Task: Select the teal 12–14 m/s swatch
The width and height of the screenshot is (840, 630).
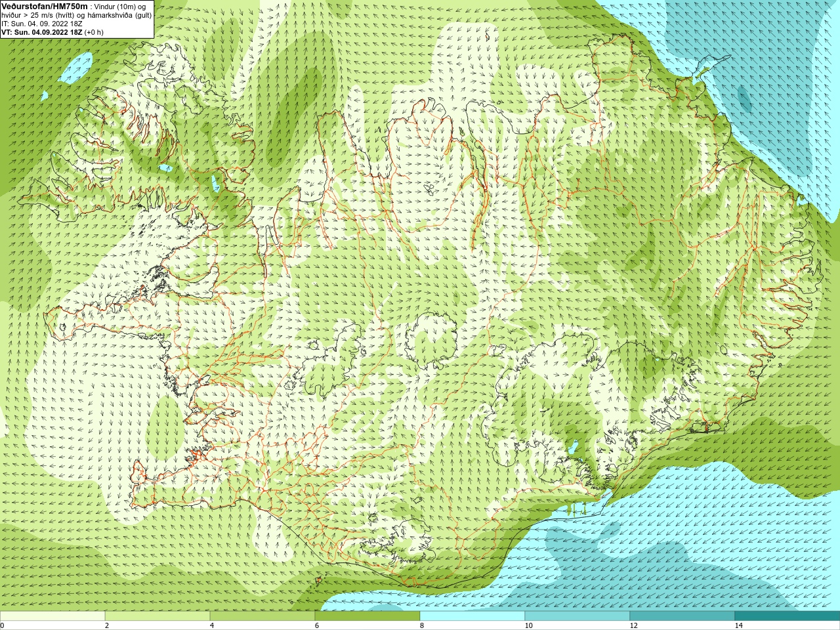Action: 682,616
